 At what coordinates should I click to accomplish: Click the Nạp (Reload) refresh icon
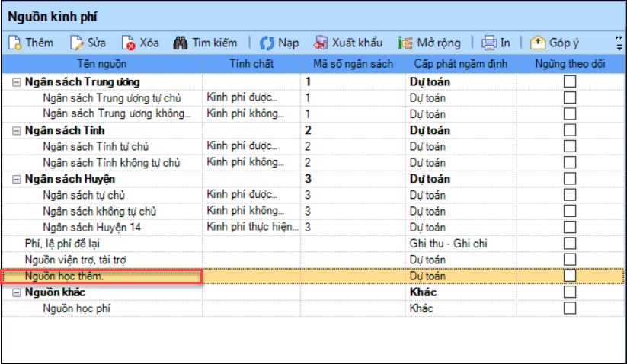pos(267,43)
